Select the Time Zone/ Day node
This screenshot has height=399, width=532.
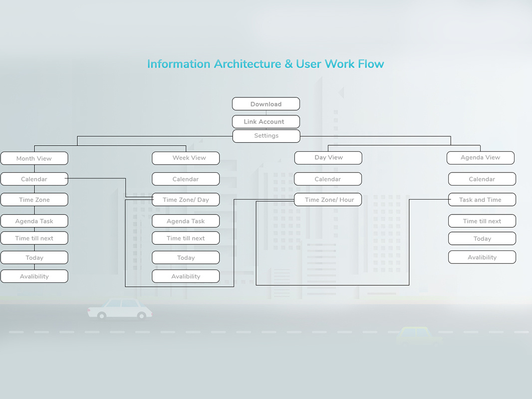(x=185, y=199)
